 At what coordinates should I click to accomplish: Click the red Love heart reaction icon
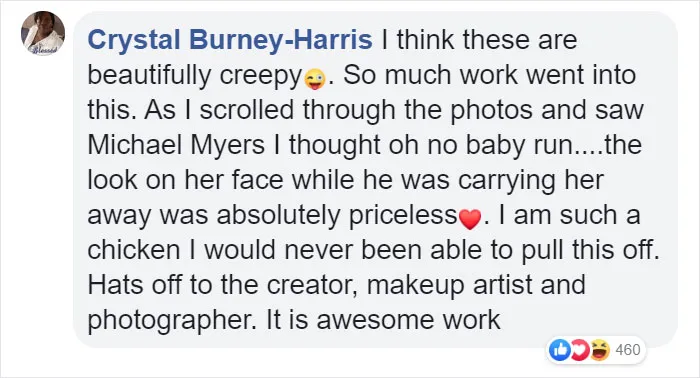point(579,350)
